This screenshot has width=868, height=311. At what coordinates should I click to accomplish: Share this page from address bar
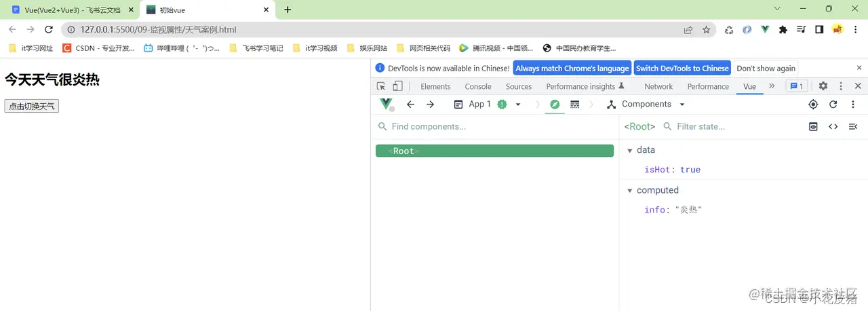(688, 30)
